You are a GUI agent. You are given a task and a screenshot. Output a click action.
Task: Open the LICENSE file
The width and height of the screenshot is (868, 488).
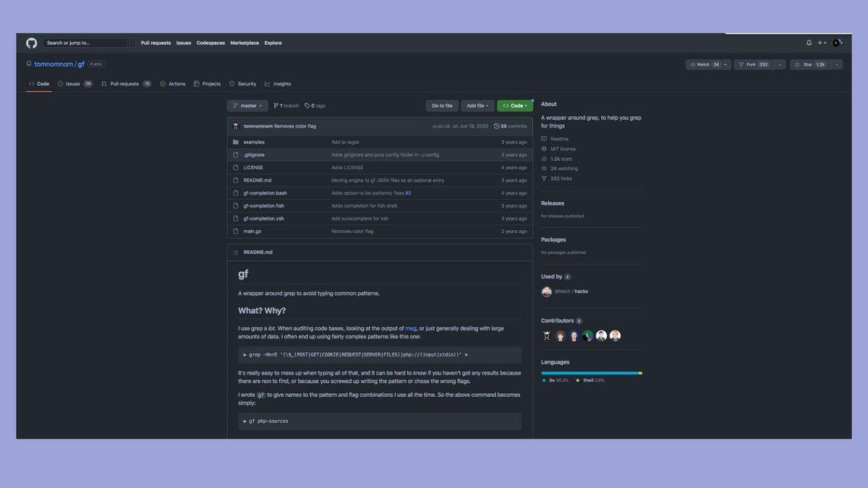click(253, 168)
